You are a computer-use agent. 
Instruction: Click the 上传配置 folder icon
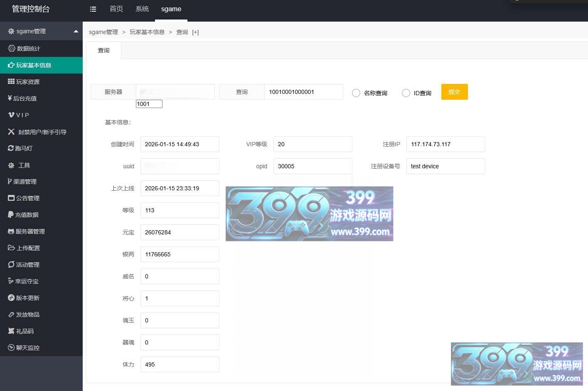coord(11,248)
